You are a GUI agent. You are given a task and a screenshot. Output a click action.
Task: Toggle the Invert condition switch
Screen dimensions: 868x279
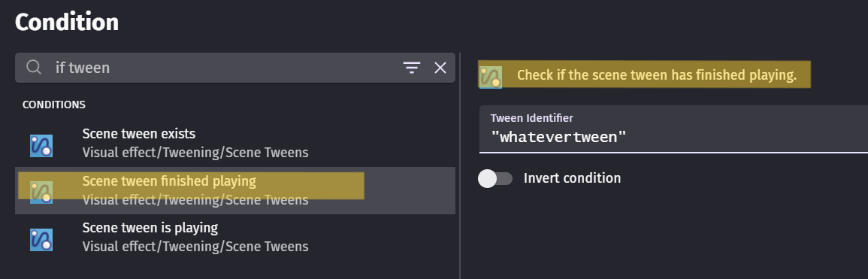(495, 178)
